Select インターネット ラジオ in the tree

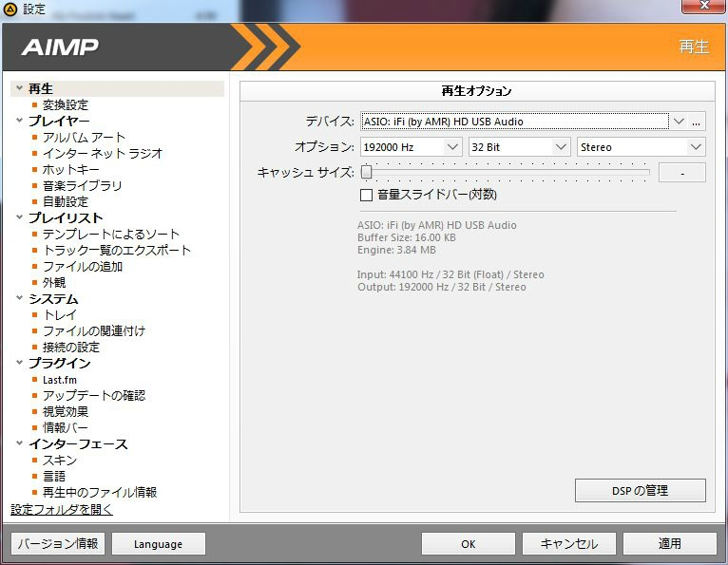[103, 153]
